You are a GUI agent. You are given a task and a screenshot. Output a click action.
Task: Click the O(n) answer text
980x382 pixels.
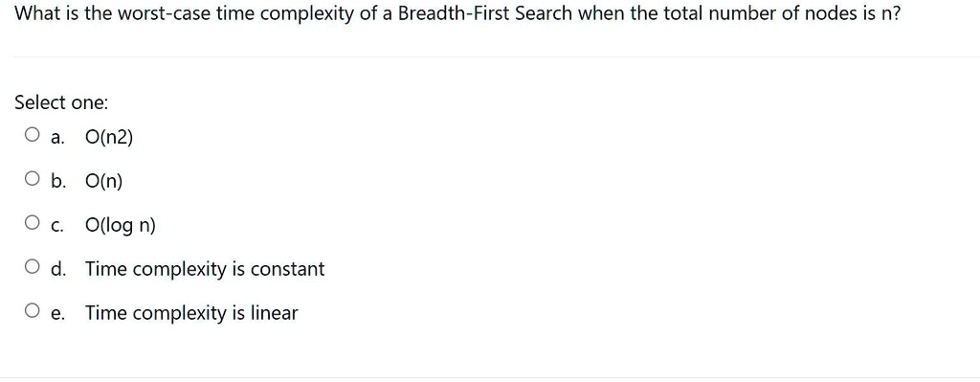tap(103, 181)
